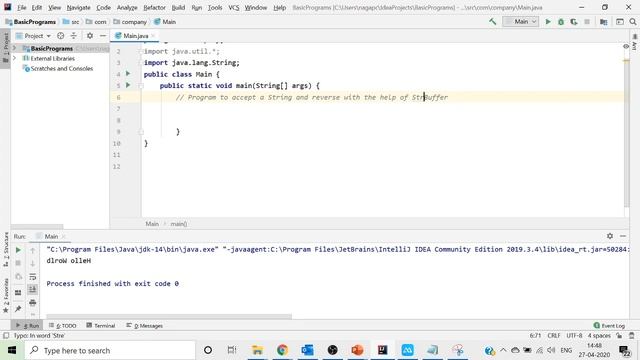Rerun Main in Run tool window

(18, 250)
